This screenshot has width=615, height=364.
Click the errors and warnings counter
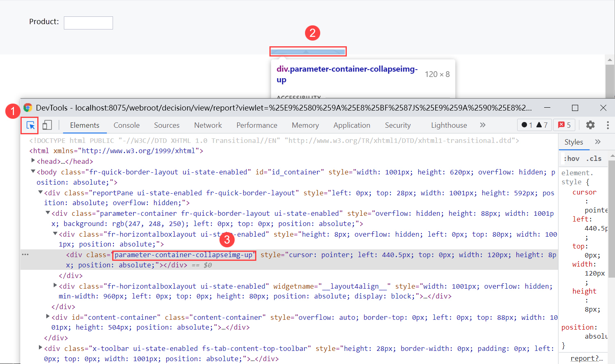(534, 125)
